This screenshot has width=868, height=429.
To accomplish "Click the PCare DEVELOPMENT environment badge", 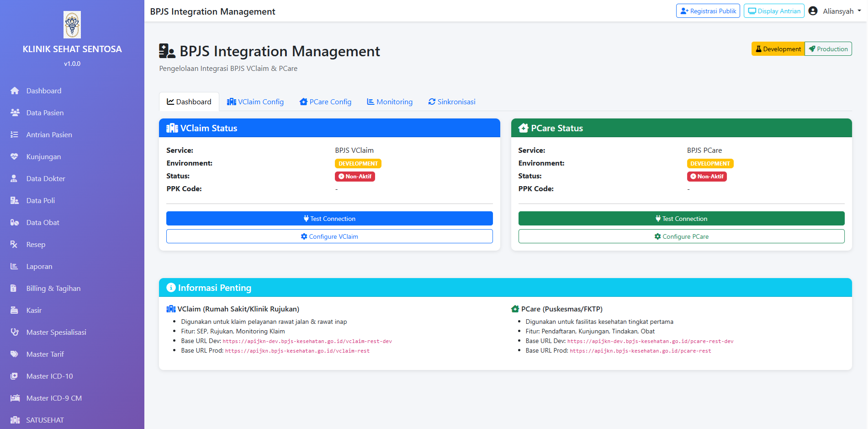I will tap(710, 163).
